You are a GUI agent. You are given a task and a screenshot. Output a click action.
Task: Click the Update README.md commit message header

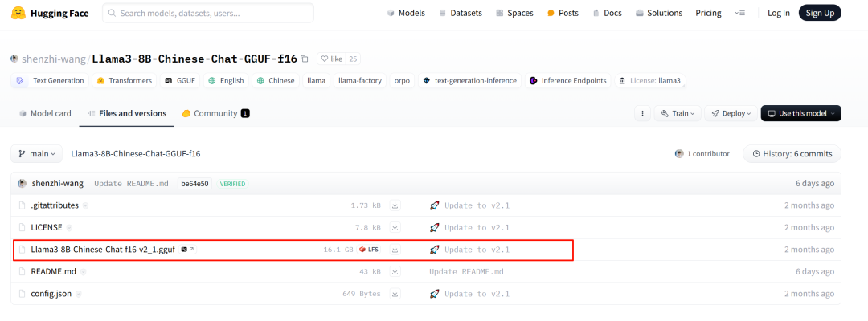[131, 184]
